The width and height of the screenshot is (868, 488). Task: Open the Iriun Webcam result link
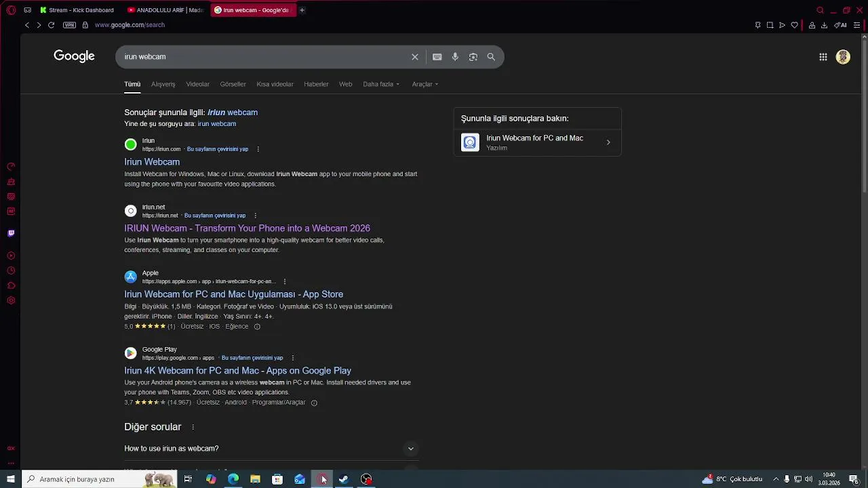pyautogui.click(x=152, y=162)
